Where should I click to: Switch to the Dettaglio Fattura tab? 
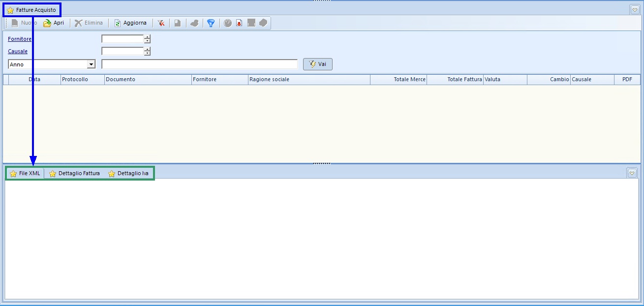click(x=74, y=174)
